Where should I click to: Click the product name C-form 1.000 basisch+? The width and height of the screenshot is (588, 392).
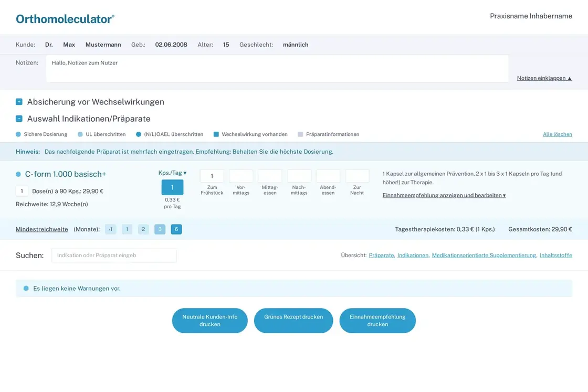tap(66, 174)
